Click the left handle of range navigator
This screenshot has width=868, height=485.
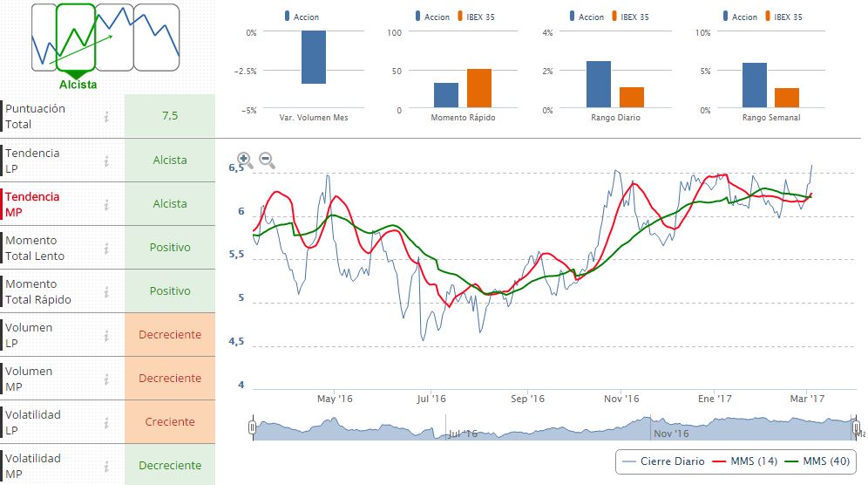click(x=253, y=427)
